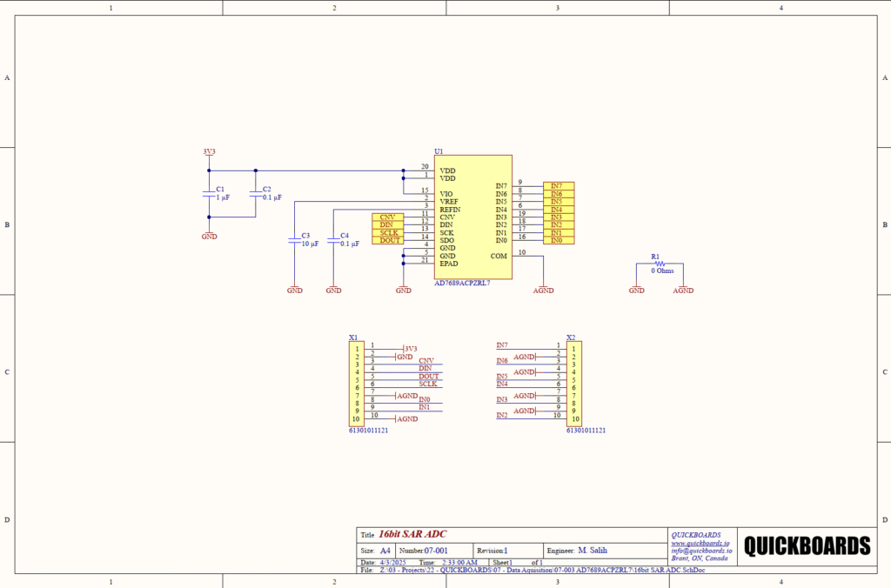Image resolution: width=891 pixels, height=588 pixels.
Task: Click the C2 0.1 µF capacitor symbol
Action: click(255, 193)
